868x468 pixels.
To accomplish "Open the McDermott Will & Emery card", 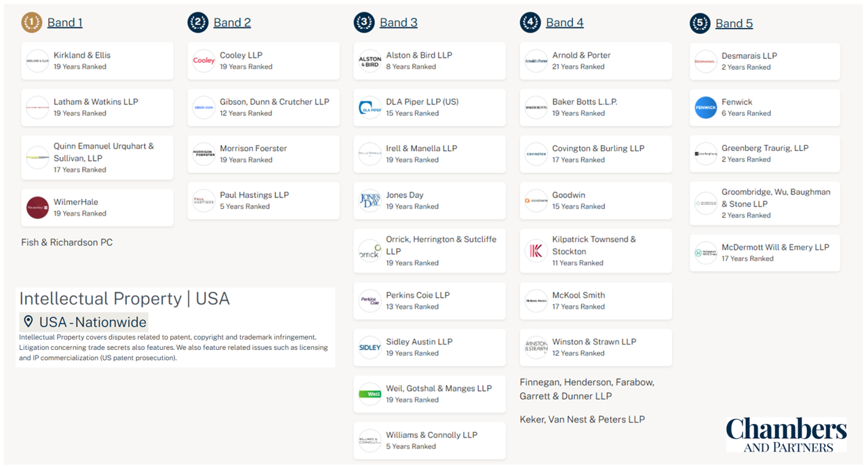I will (764, 253).
